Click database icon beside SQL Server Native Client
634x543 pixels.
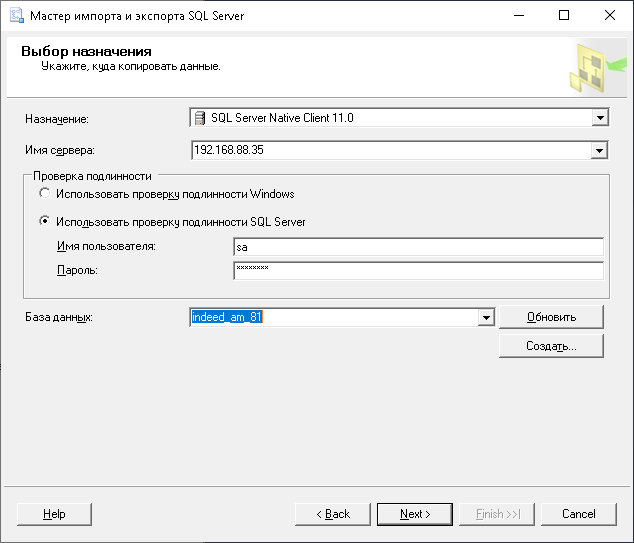pos(200,118)
